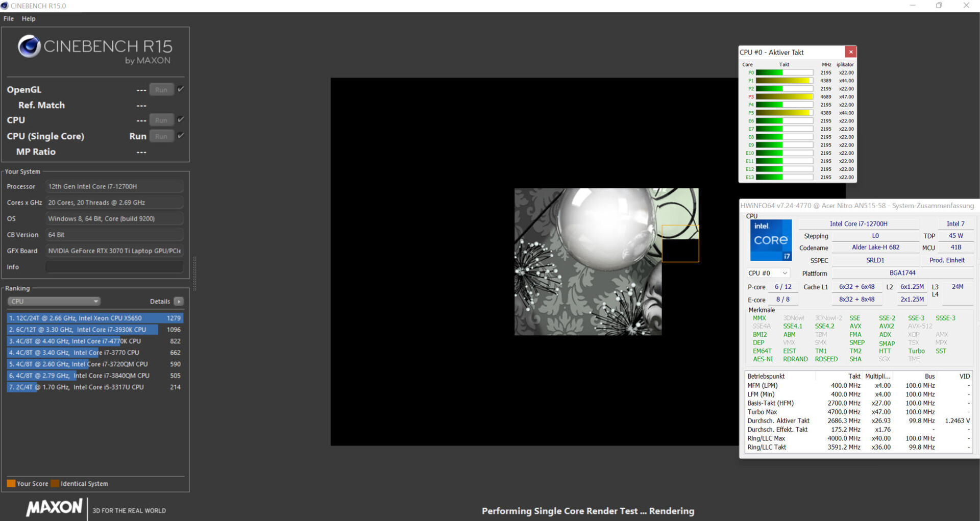Viewport: 980px width, 521px height.
Task: Click the Ring/LLC Max row
Action: 859,438
